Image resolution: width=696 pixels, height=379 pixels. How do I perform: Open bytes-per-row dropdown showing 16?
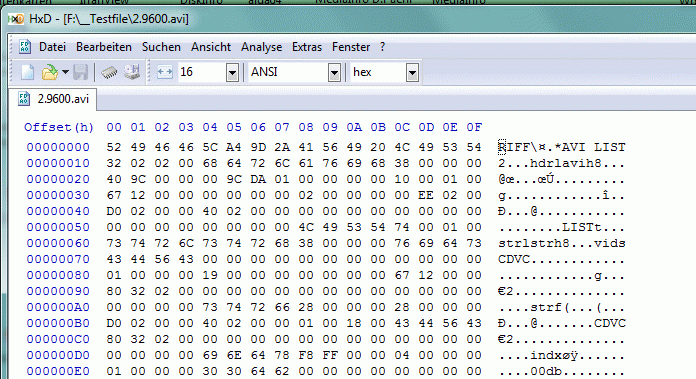coord(232,72)
